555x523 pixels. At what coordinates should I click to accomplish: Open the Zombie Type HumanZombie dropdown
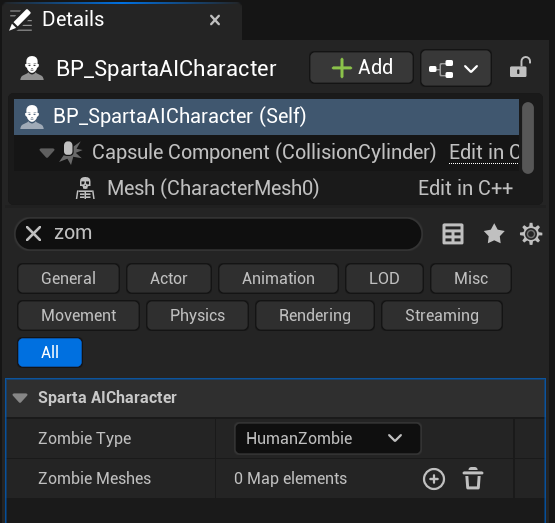click(x=327, y=438)
